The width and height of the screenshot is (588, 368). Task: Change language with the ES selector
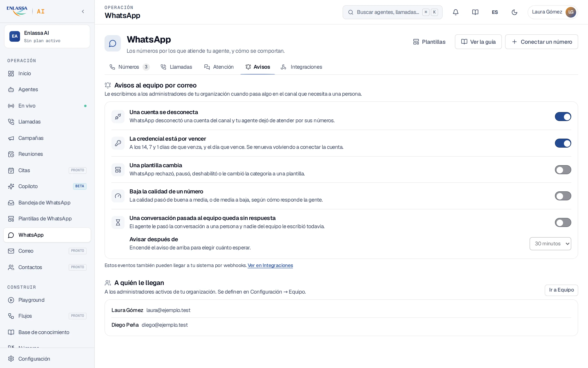(x=495, y=12)
